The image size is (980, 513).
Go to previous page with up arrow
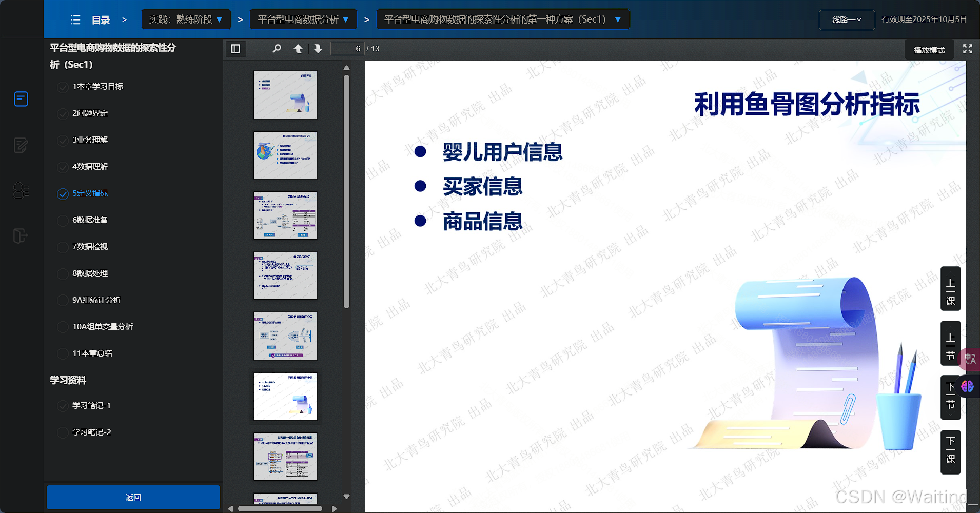tap(298, 49)
